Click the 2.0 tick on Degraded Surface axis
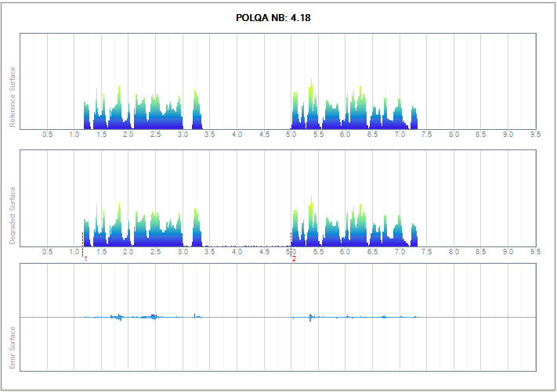The height and width of the screenshot is (392, 557). click(x=128, y=252)
